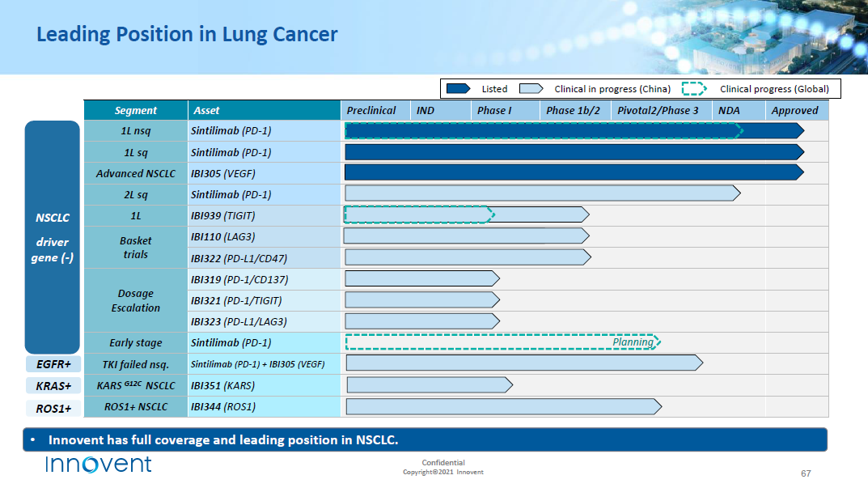Click the "Advanced NSCLC" segment cell

(x=136, y=173)
